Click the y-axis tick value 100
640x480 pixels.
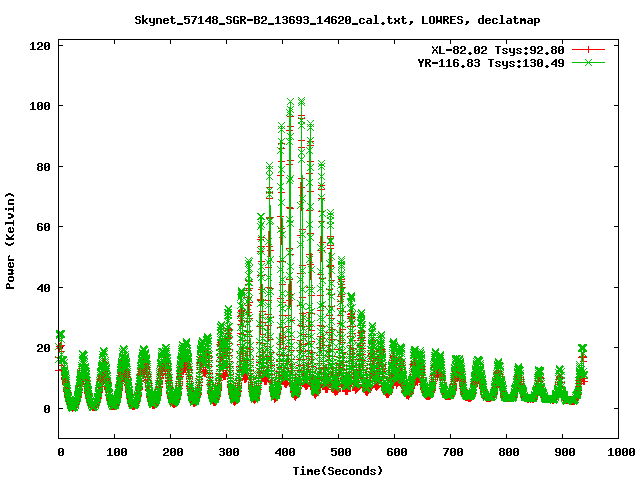click(x=40, y=106)
